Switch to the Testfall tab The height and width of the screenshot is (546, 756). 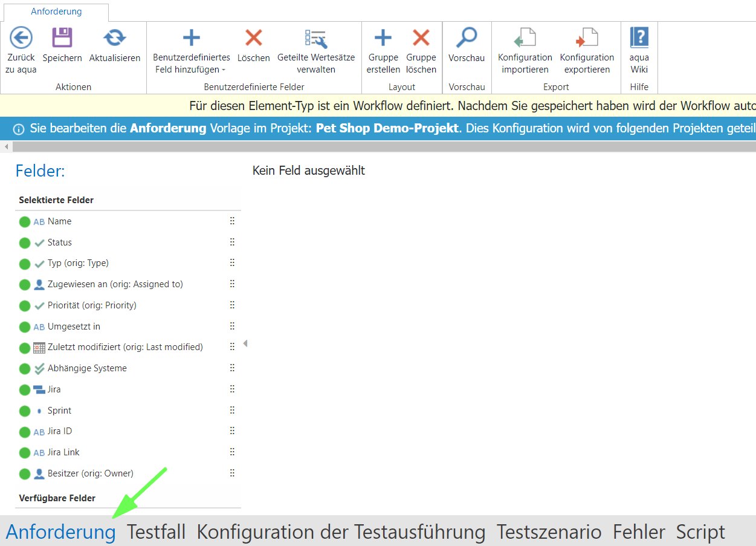coord(156,532)
